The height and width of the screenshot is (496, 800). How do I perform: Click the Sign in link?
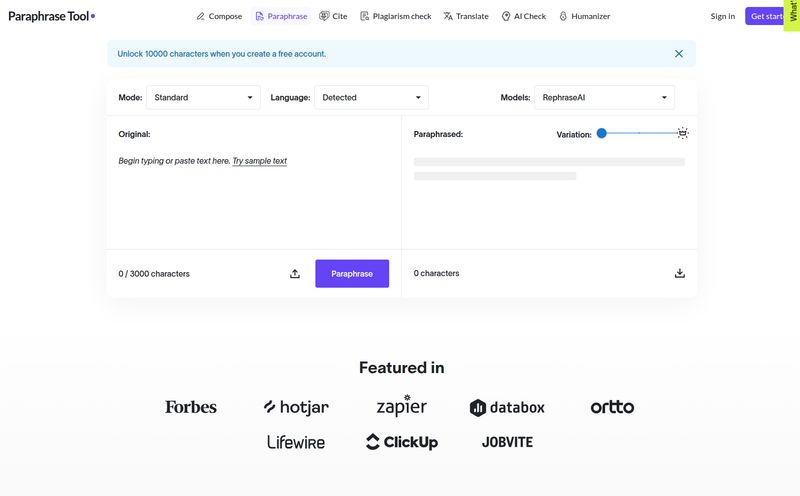click(x=722, y=16)
